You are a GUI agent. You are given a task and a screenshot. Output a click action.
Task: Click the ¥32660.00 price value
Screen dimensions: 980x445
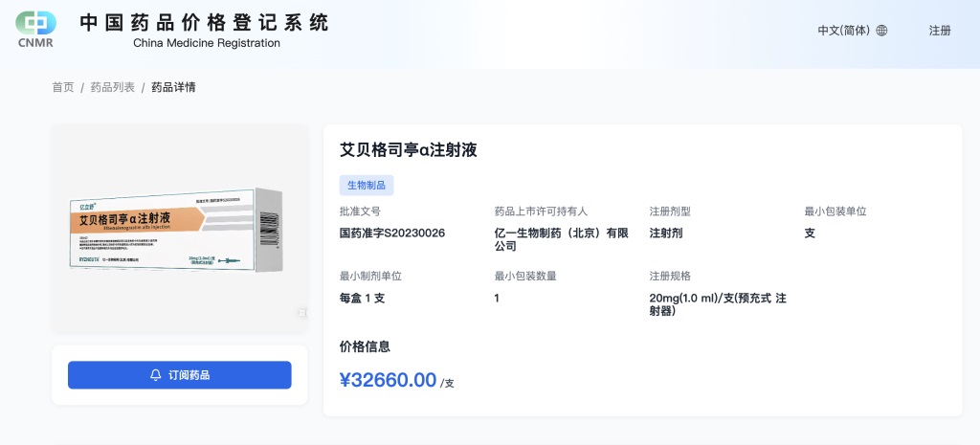389,380
